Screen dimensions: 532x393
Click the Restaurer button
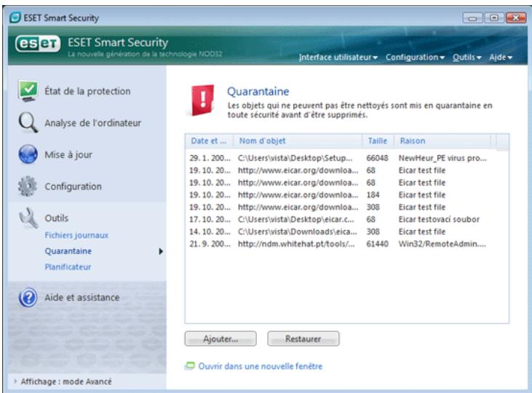[x=303, y=338]
